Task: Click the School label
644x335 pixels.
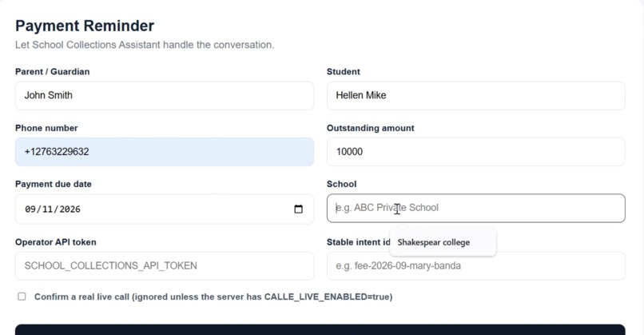Action: (x=341, y=184)
